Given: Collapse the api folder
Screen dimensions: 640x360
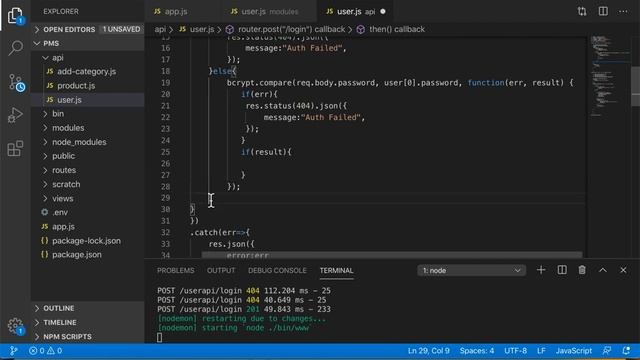Looking at the screenshot, I should [87, 58].
